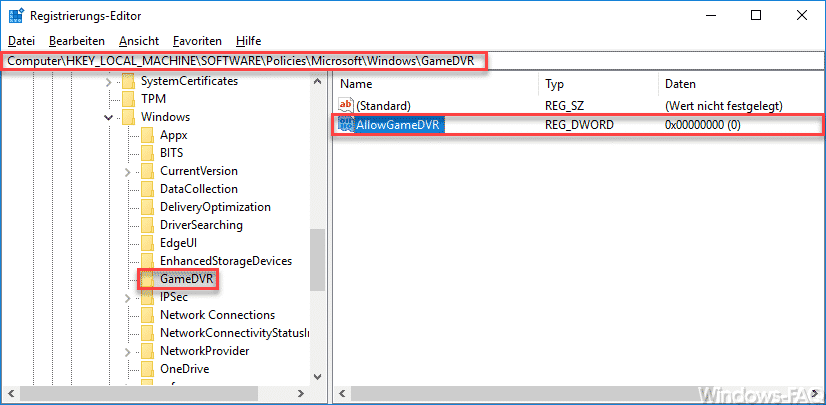Select the OneDrive key label

pyautogui.click(x=185, y=369)
